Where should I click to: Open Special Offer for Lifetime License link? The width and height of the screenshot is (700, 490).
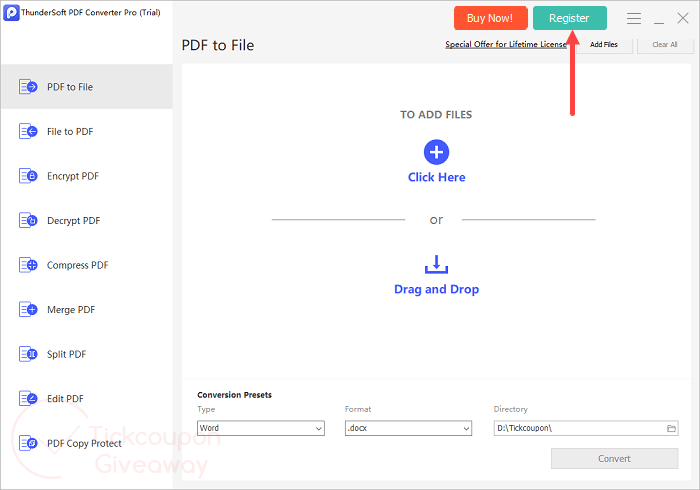pos(506,44)
